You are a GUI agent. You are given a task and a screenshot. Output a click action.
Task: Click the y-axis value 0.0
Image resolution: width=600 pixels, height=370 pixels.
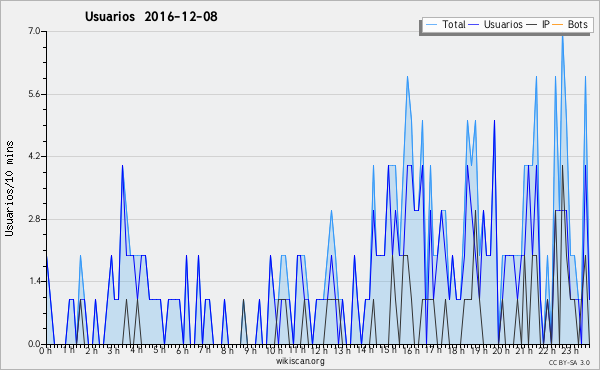pos(34,344)
